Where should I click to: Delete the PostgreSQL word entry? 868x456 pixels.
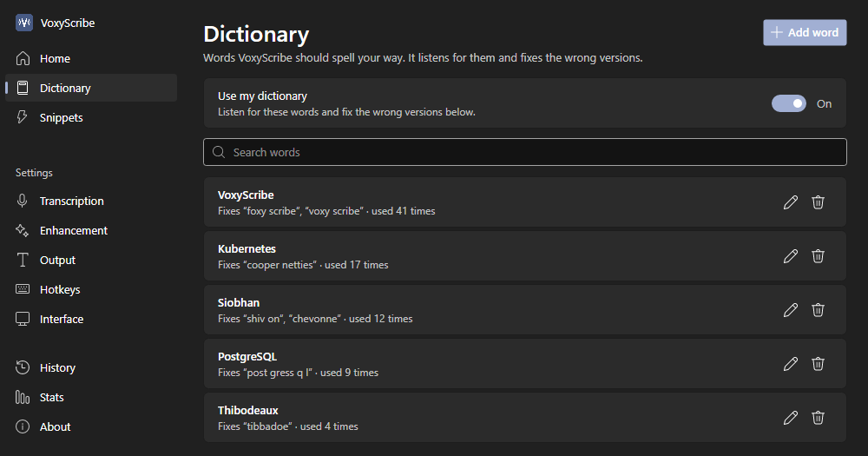pyautogui.click(x=818, y=363)
